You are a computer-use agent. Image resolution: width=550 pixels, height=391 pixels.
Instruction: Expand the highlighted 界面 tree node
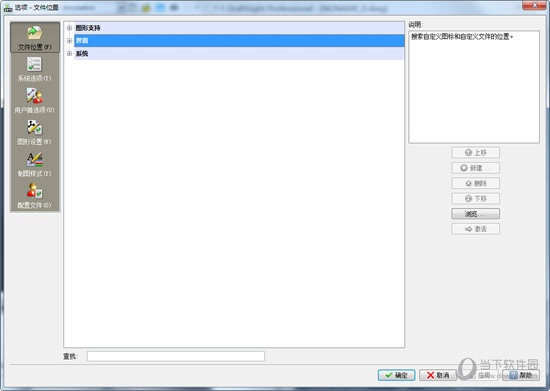[69, 41]
